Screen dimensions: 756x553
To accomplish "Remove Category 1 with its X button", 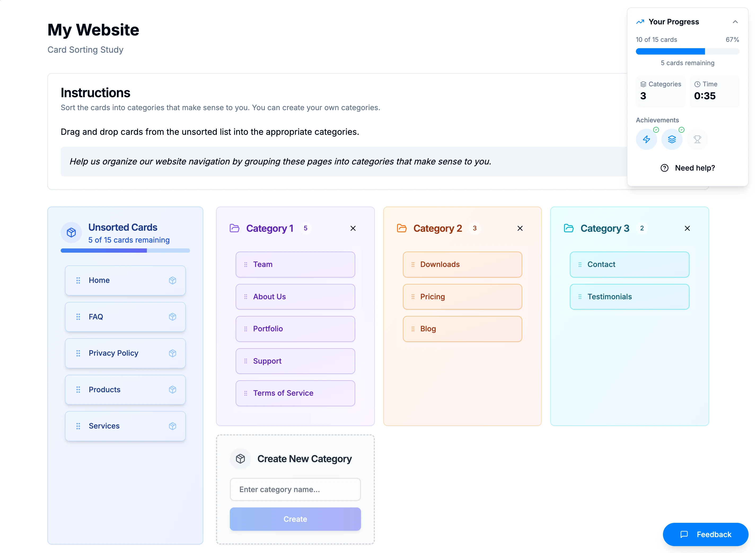I will [x=353, y=228].
